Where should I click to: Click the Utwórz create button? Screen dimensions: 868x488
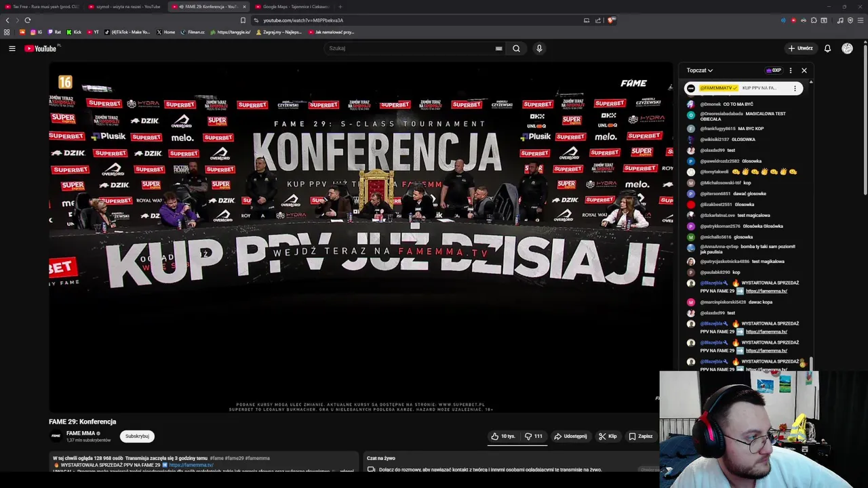click(x=800, y=48)
